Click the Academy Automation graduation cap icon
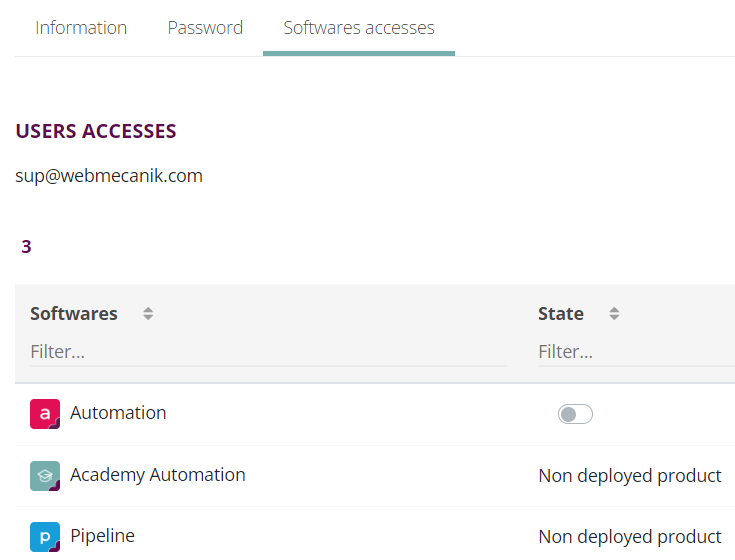Image resolution: width=735 pixels, height=560 pixels. coord(45,476)
